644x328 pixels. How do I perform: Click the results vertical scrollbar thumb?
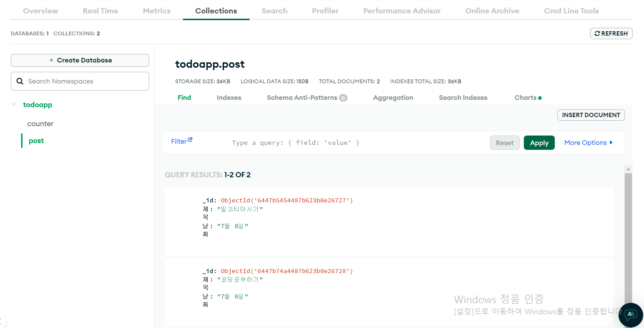tap(628, 238)
